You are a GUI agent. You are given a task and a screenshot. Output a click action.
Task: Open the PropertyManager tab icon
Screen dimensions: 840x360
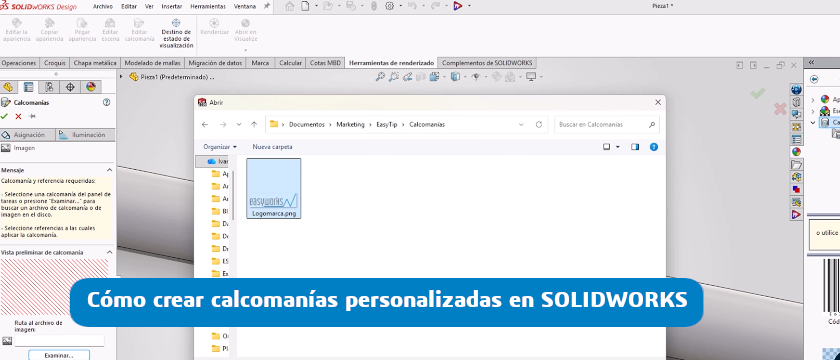(28, 87)
